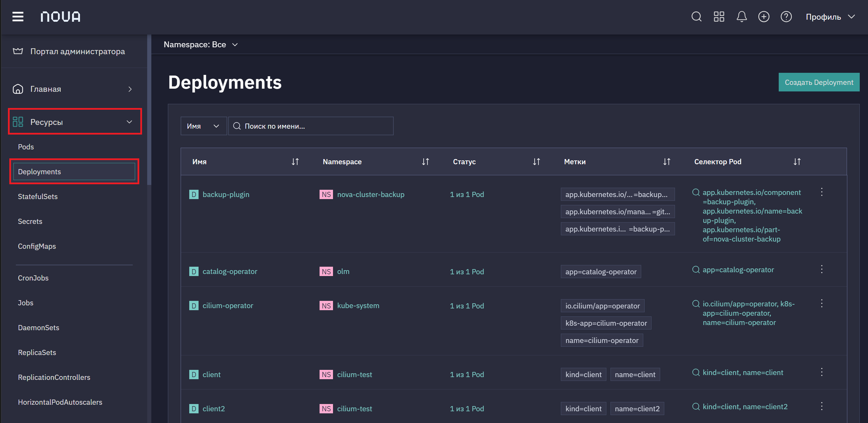This screenshot has height=423, width=868.
Task: Open the hamburger navigation menu
Action: click(18, 17)
